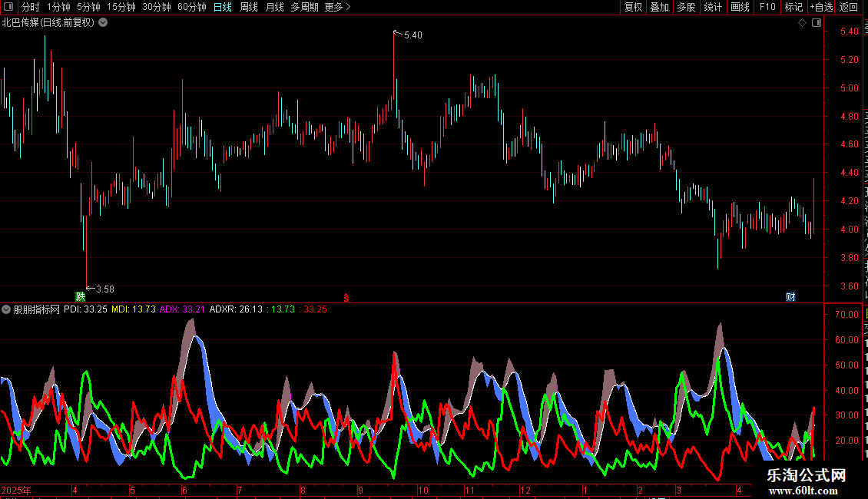Switch to the 分时 chart tab

(x=31, y=7)
